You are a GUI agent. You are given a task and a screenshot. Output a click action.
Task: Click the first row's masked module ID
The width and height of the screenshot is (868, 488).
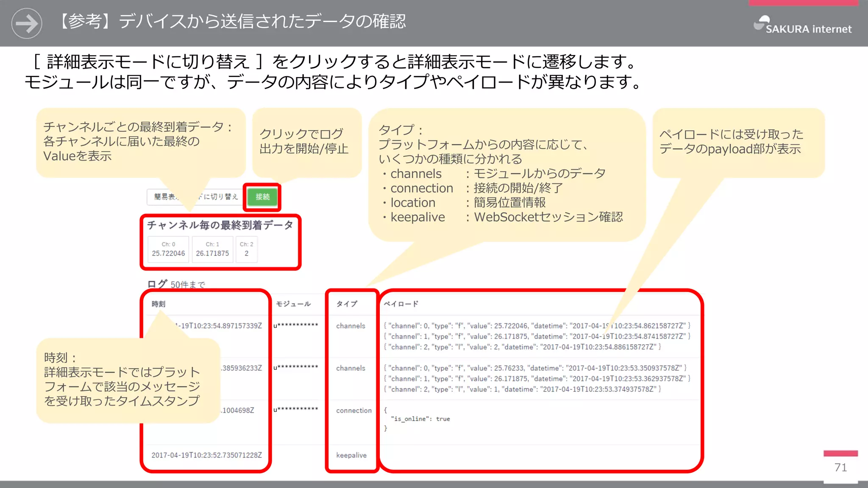click(x=296, y=326)
